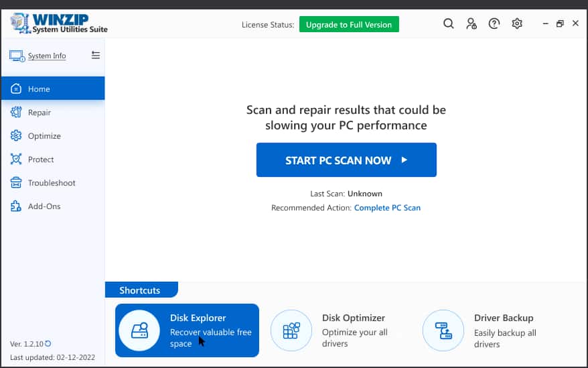Minimize the WinZip window
Image resolution: width=588 pixels, height=368 pixels.
[x=546, y=23]
